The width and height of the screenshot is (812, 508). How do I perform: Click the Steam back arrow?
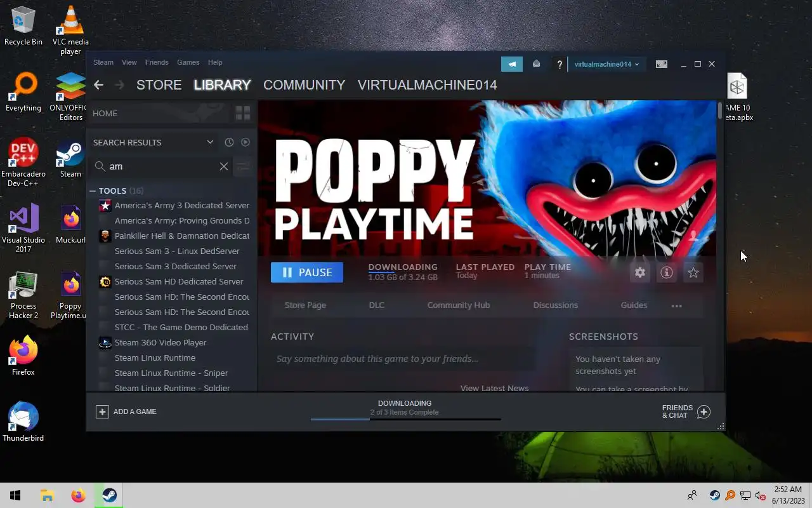[98, 84]
